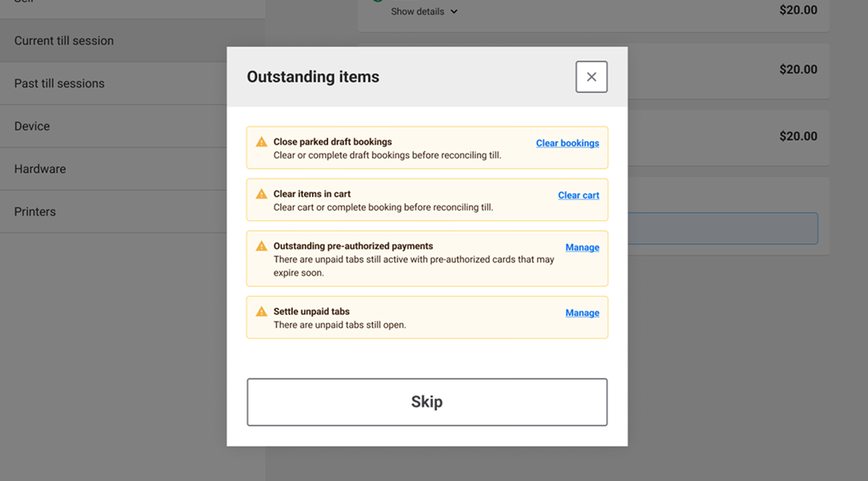The width and height of the screenshot is (868, 481).
Task: Select Printers in the sidebar
Action: click(x=35, y=212)
